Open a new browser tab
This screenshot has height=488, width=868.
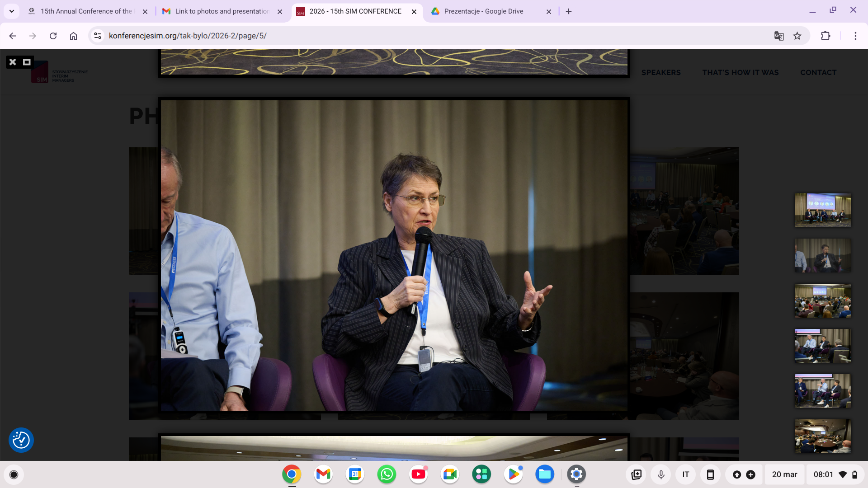[569, 11]
